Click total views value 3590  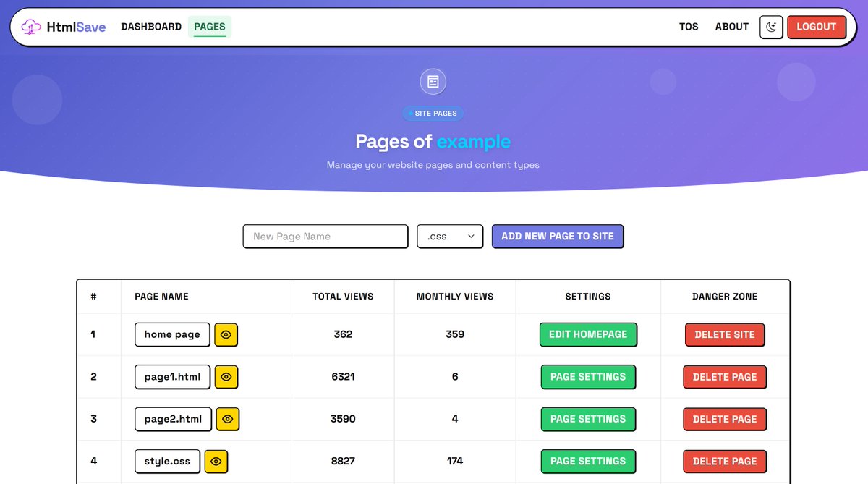343,419
